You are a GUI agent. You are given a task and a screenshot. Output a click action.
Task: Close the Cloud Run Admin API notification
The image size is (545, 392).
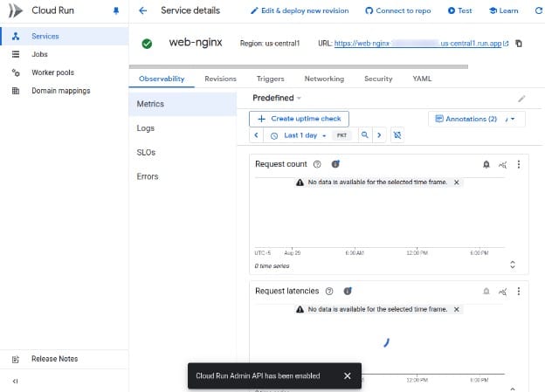(348, 376)
